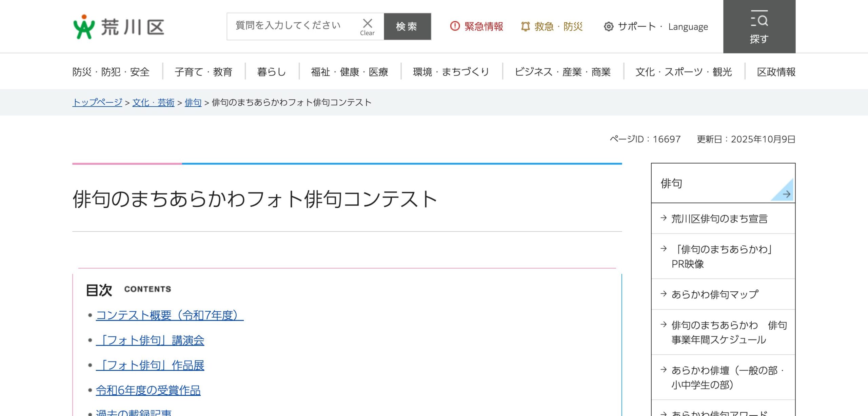The image size is (868, 416).
Task: Open コンテスト概要（令和7年度） link
Action: point(170,315)
